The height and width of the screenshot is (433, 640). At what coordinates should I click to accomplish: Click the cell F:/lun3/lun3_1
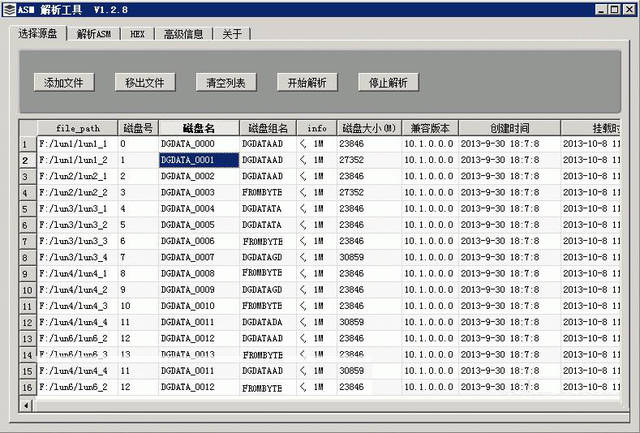pos(78,209)
